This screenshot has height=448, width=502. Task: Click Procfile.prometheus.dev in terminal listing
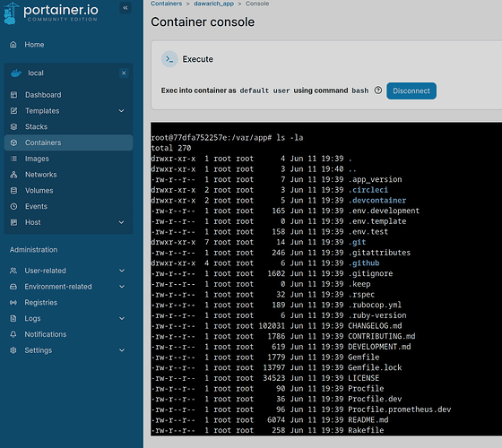400,409
